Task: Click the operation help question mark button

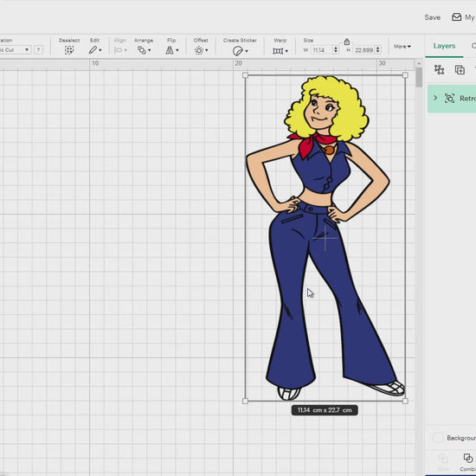Action: (38, 50)
